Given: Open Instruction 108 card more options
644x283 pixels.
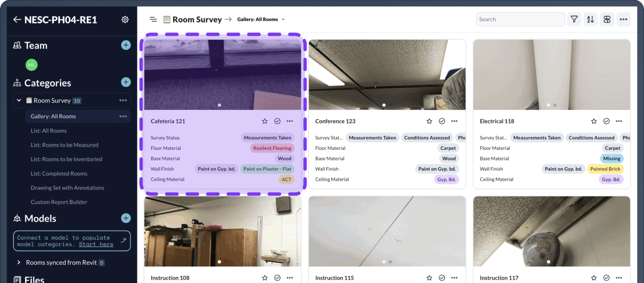Looking at the screenshot, I should 290,278.
